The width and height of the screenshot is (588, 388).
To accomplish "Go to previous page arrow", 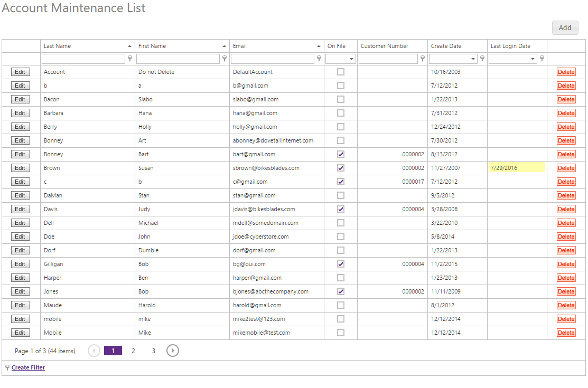I will click(94, 351).
